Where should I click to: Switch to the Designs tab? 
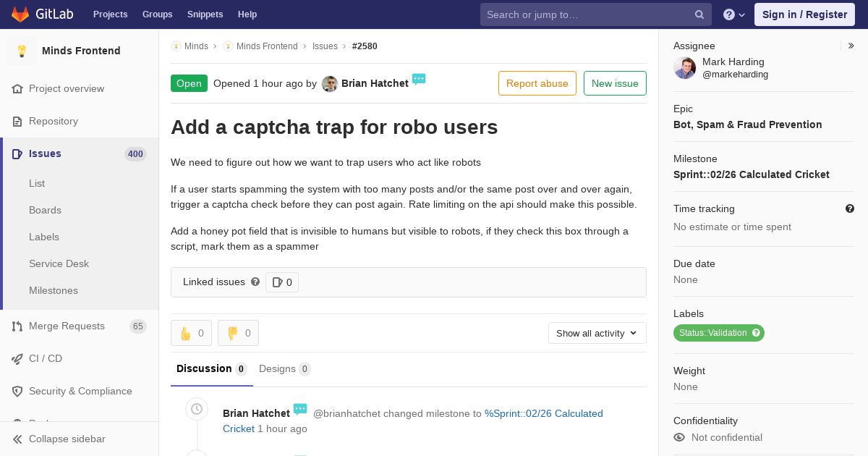[x=284, y=369]
